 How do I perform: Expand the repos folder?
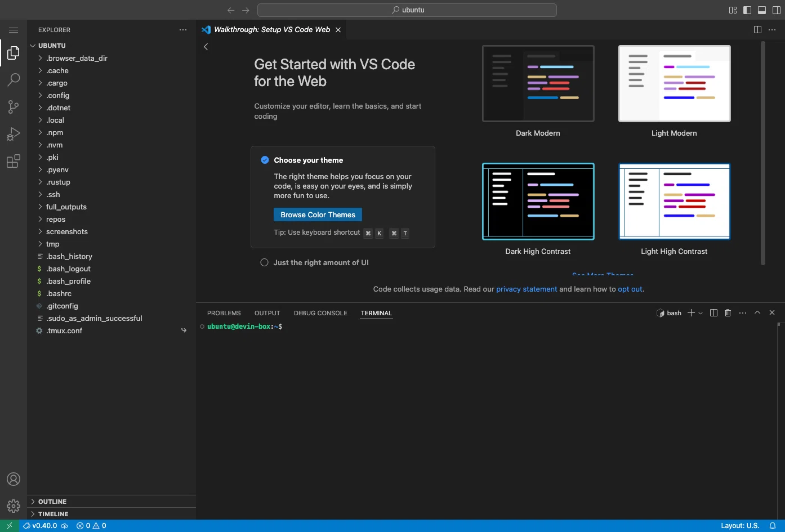(x=111, y=219)
